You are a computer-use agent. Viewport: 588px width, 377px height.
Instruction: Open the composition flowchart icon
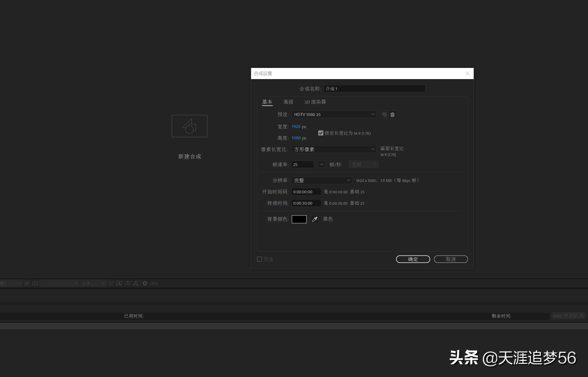tap(136, 283)
